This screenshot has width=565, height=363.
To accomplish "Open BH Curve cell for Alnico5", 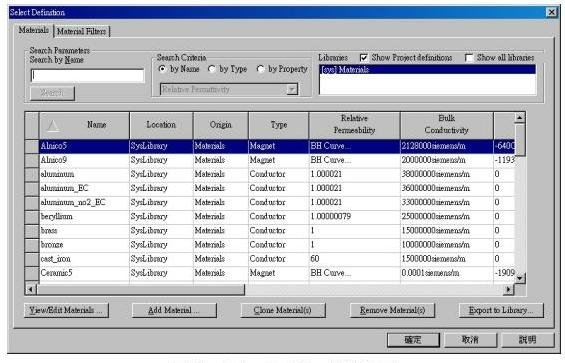I will (355, 146).
